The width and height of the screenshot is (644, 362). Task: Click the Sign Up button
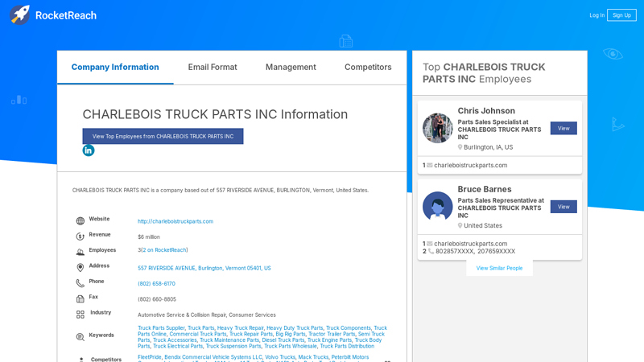coord(621,15)
